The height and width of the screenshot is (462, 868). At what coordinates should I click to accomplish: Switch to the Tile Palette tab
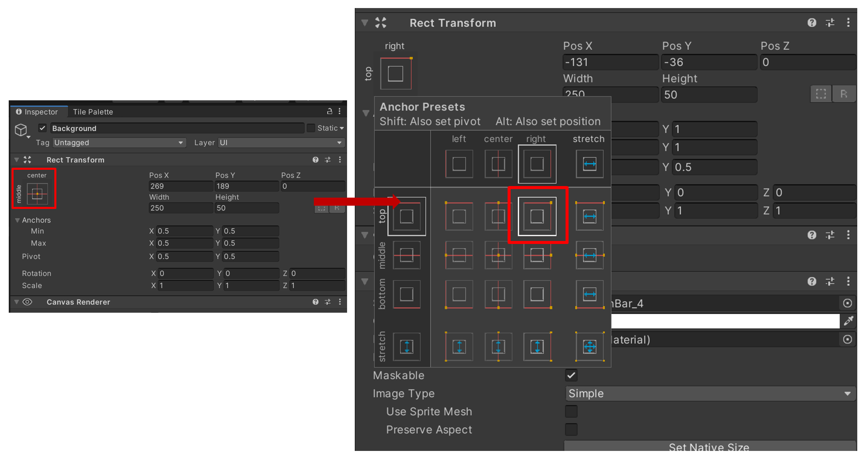pos(93,112)
